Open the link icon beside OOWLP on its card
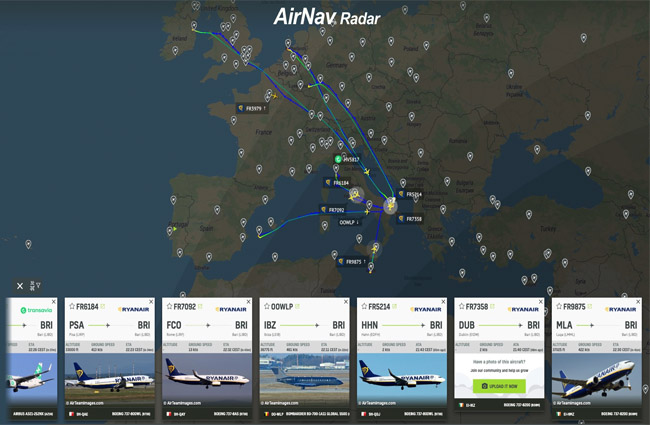Image resolution: width=650 pixels, height=425 pixels. click(x=297, y=306)
